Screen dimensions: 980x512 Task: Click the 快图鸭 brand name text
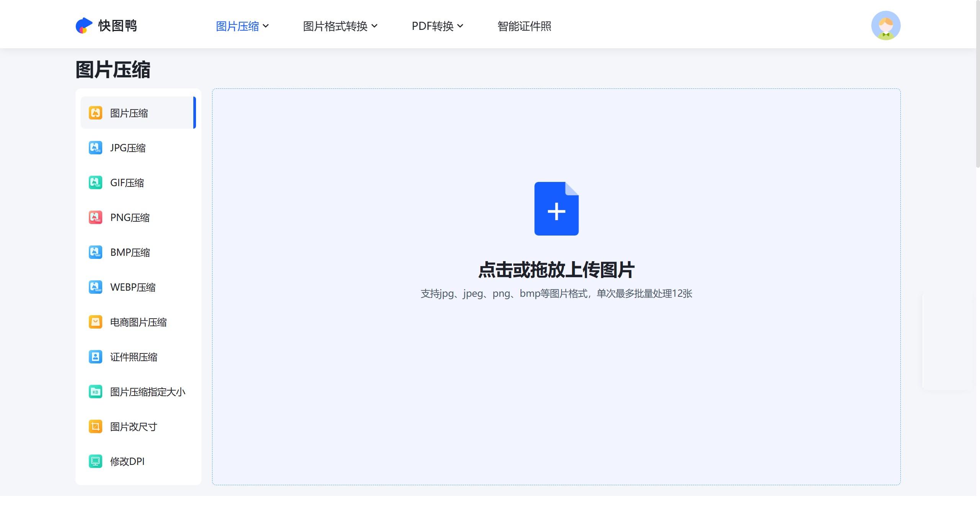tap(118, 26)
